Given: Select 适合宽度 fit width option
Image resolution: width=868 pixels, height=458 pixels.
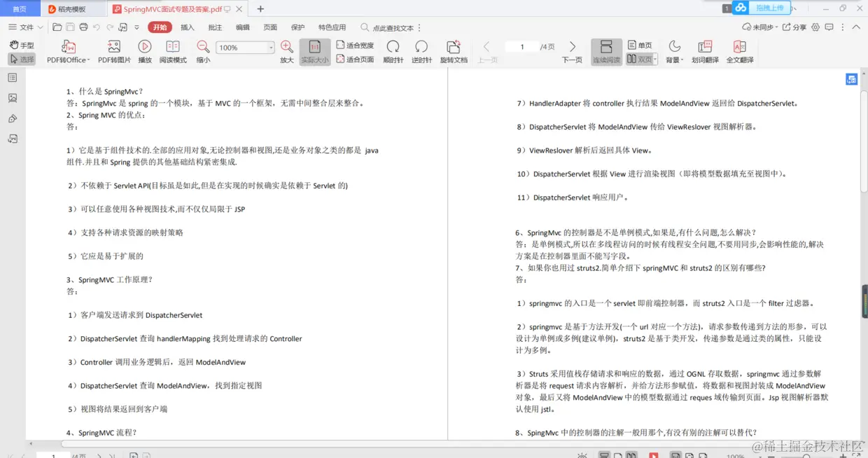Looking at the screenshot, I should 355,45.
